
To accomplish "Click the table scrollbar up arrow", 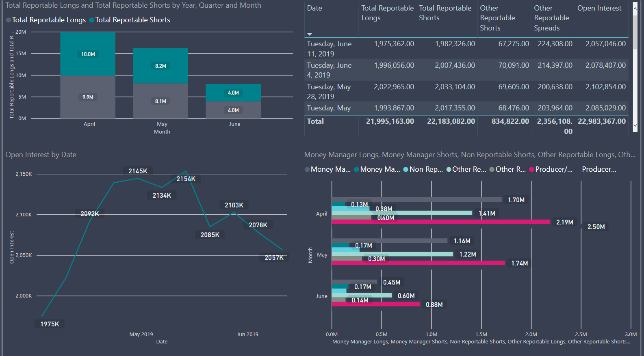I will point(635,8).
